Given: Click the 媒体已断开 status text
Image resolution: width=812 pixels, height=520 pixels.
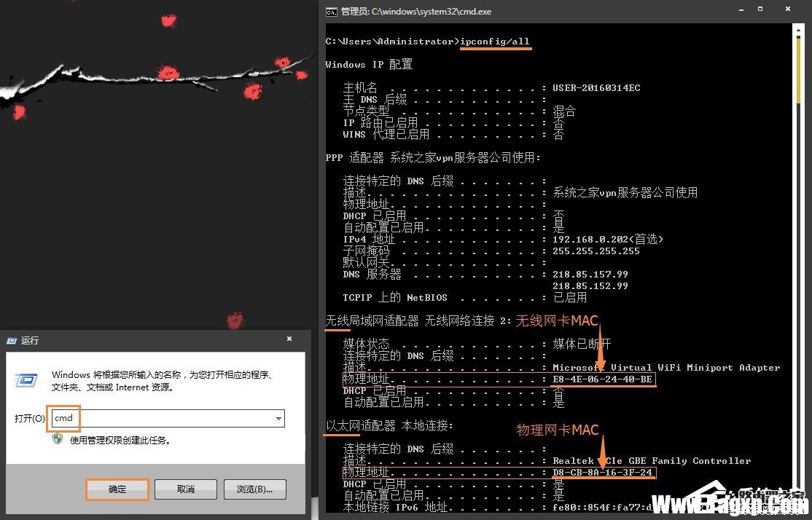Looking at the screenshot, I should pyautogui.click(x=582, y=344).
